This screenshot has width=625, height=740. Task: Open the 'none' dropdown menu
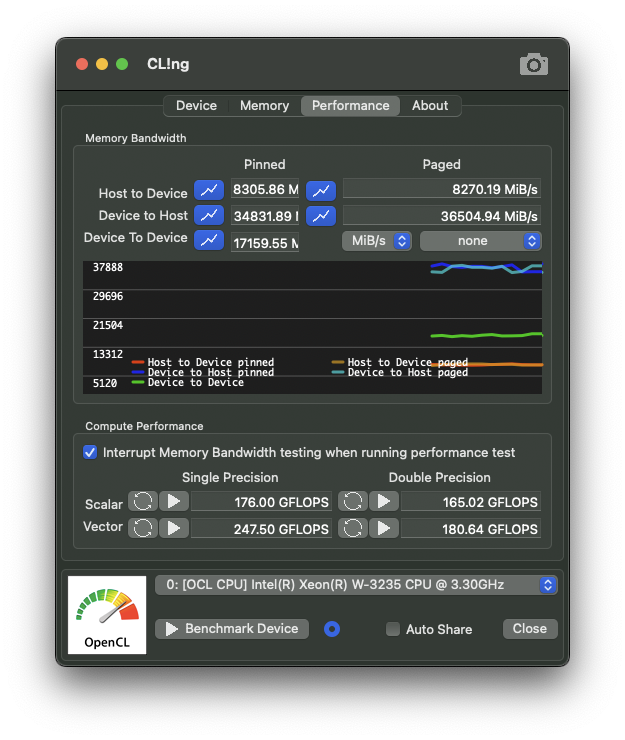coord(480,241)
